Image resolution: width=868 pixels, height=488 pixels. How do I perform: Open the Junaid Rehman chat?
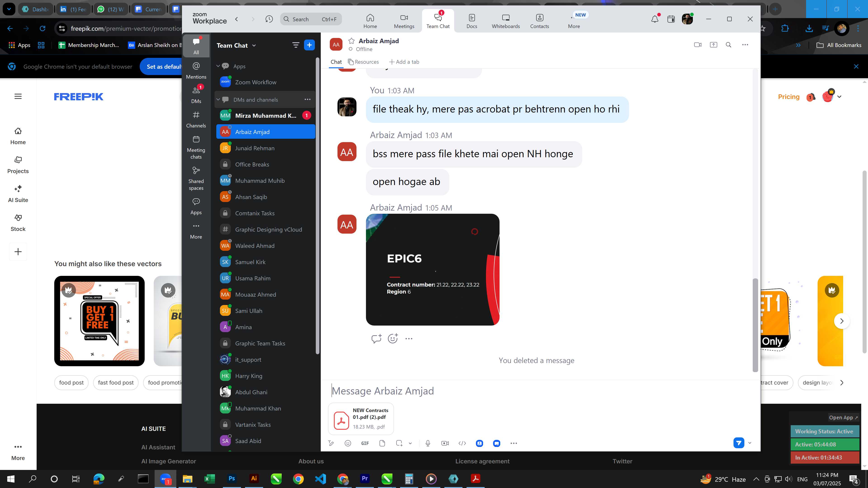(266, 148)
